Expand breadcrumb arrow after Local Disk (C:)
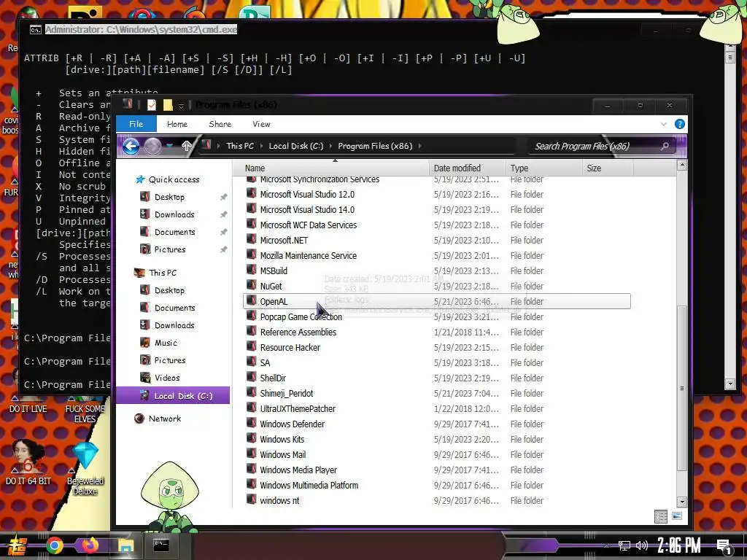Viewport: 747px width, 560px height. point(330,146)
